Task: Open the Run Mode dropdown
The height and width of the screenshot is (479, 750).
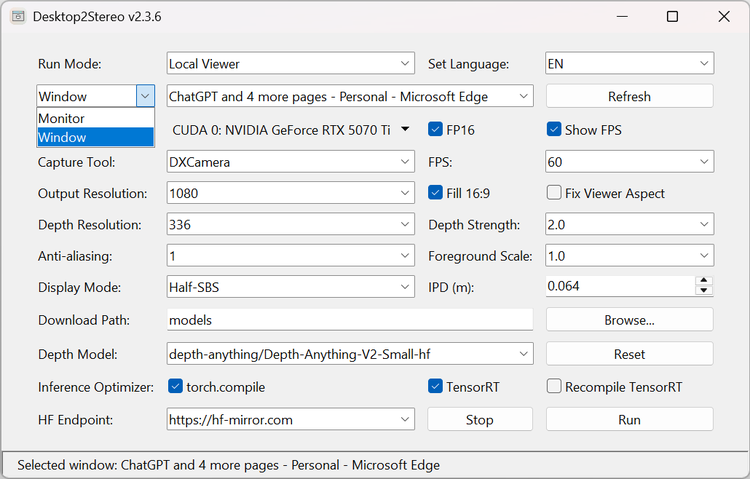Action: (x=290, y=64)
